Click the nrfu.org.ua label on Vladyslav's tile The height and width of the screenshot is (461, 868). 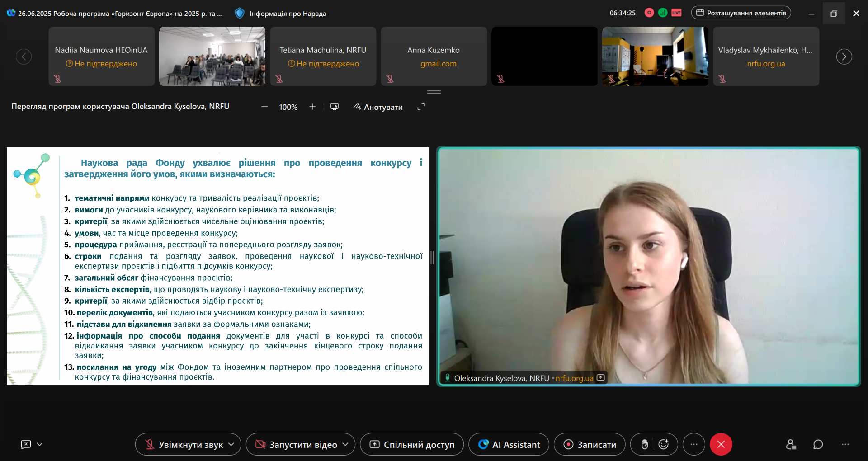point(766,64)
